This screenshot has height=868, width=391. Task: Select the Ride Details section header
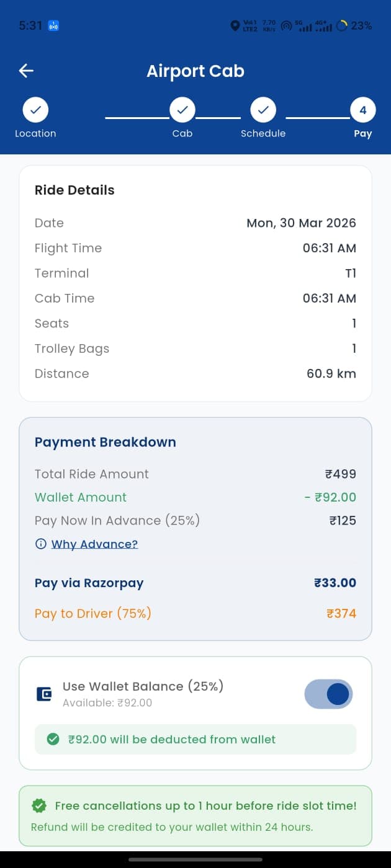click(x=74, y=190)
